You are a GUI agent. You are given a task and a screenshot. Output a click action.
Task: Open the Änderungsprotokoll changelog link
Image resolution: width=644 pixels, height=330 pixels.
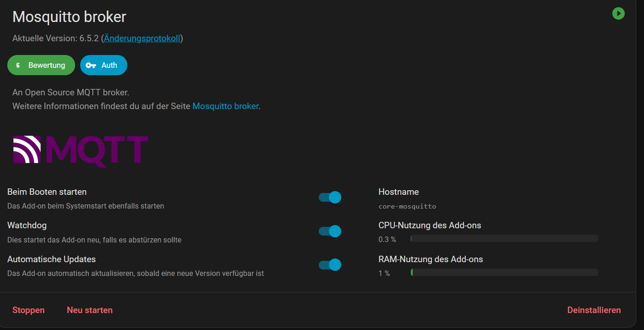tap(142, 38)
